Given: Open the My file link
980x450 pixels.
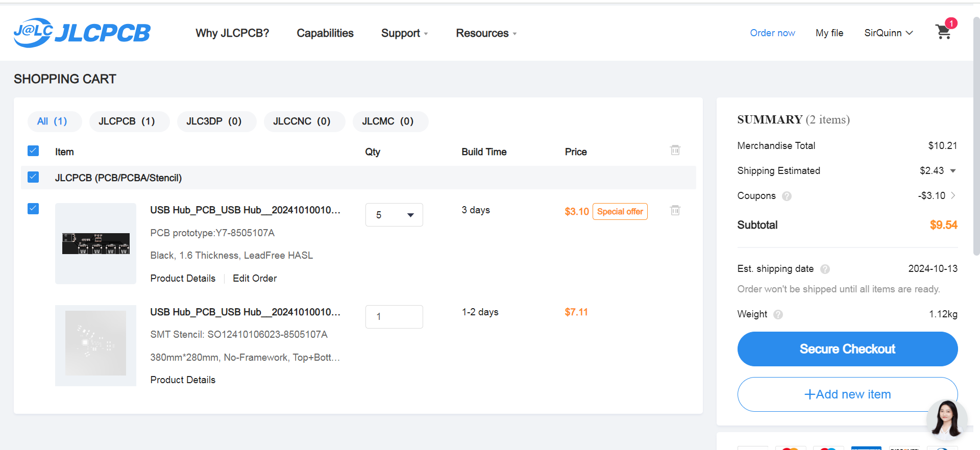Looking at the screenshot, I should point(829,33).
